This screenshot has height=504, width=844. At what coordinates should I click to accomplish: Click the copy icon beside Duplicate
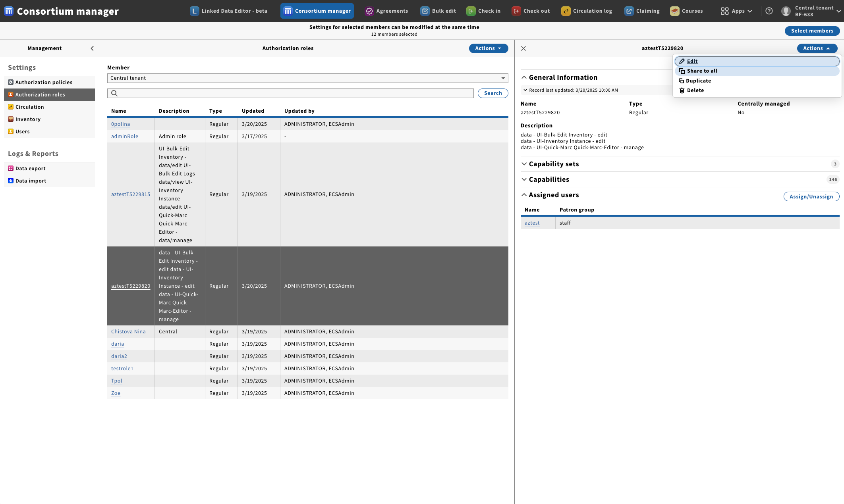(x=681, y=81)
